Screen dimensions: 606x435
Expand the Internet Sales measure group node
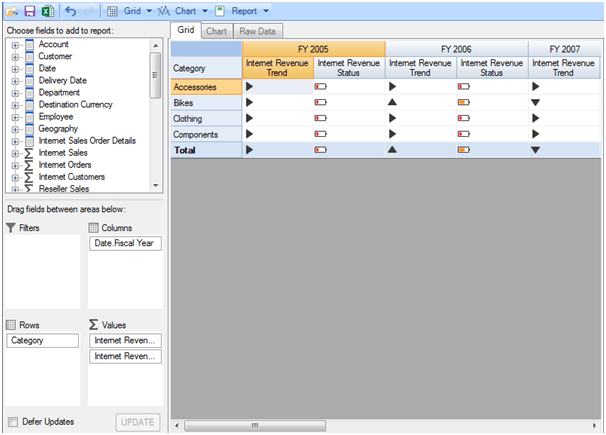click(x=15, y=153)
